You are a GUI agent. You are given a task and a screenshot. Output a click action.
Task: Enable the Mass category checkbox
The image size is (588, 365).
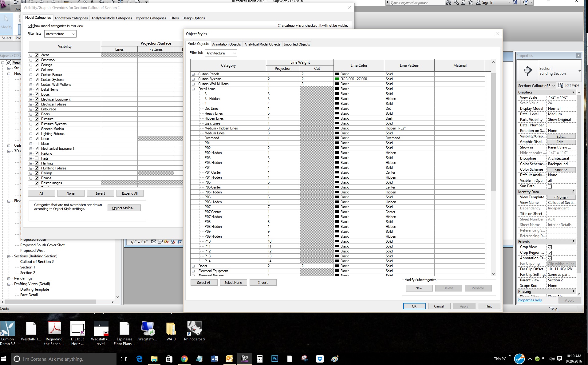click(x=37, y=144)
